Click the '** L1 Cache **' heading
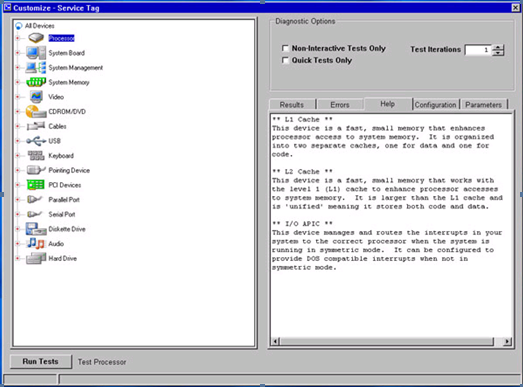 tap(302, 119)
